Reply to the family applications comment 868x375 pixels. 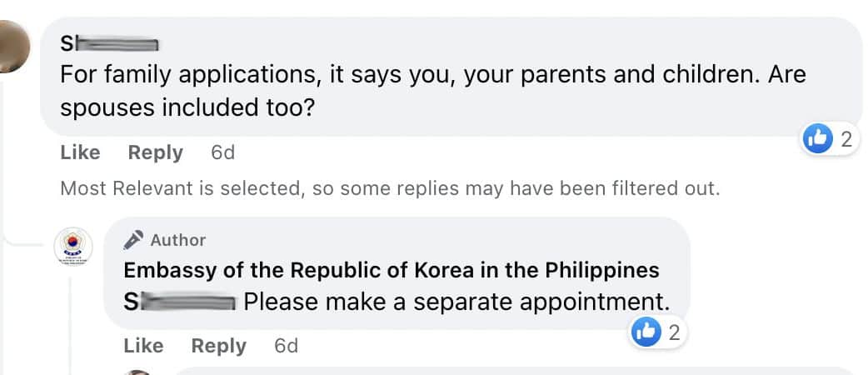pos(155,152)
